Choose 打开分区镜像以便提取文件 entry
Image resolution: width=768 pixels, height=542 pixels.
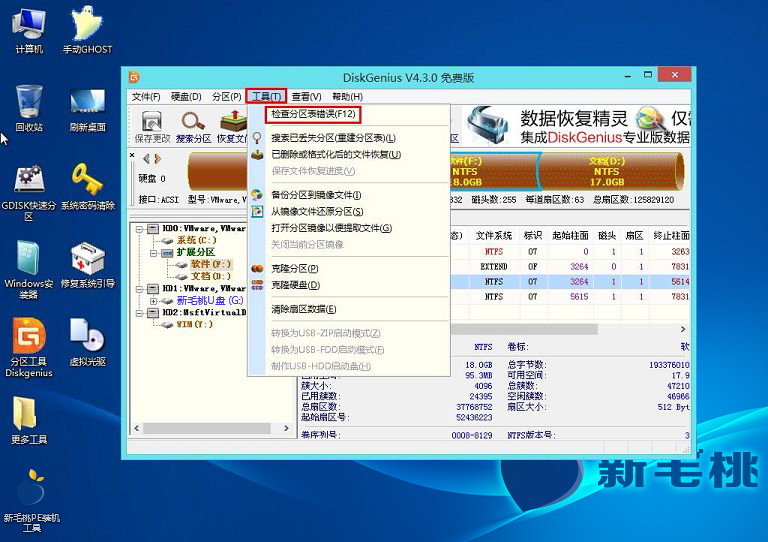coord(332,228)
